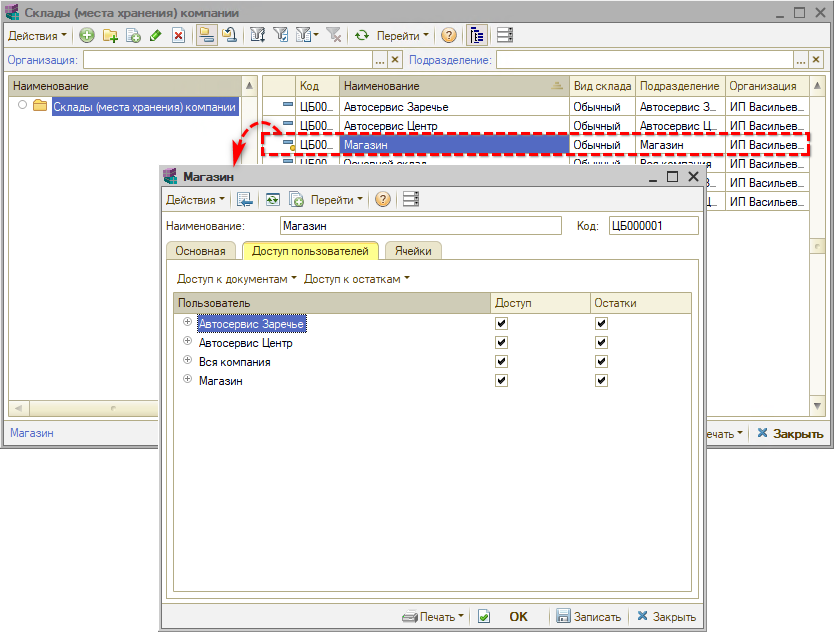Toggle Остатки checkbox for Вся компания
The image size is (834, 632).
click(602, 362)
